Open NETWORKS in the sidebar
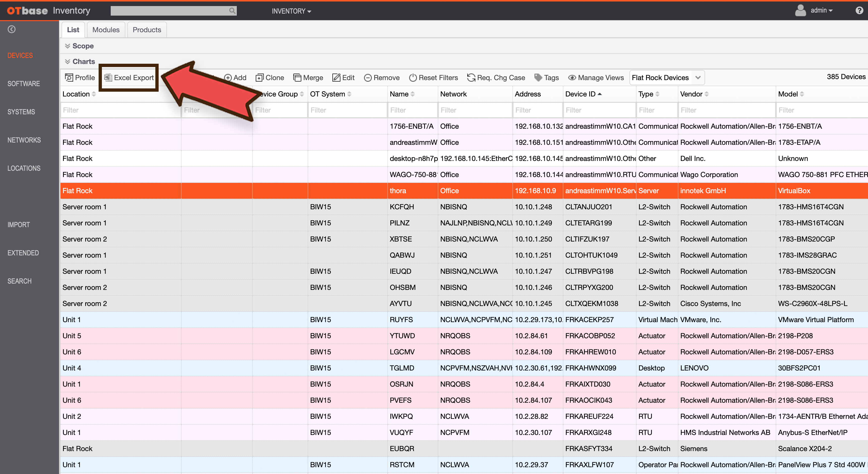Screen dimensions: 868x474 click(x=24, y=140)
